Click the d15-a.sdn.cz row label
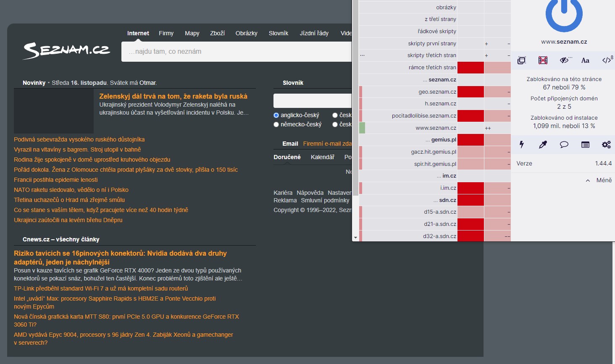Viewport: 615px width, 364px height. 440,212
